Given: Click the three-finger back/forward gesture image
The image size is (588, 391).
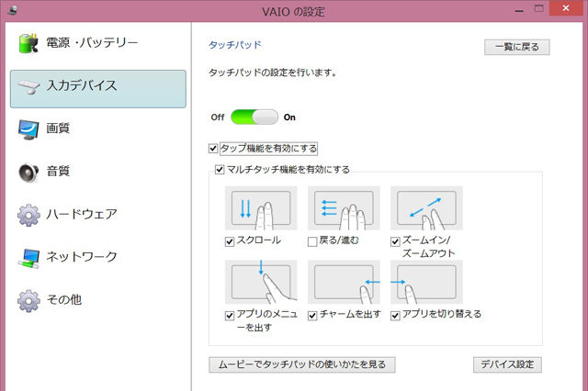Looking at the screenshot, I should tap(344, 208).
